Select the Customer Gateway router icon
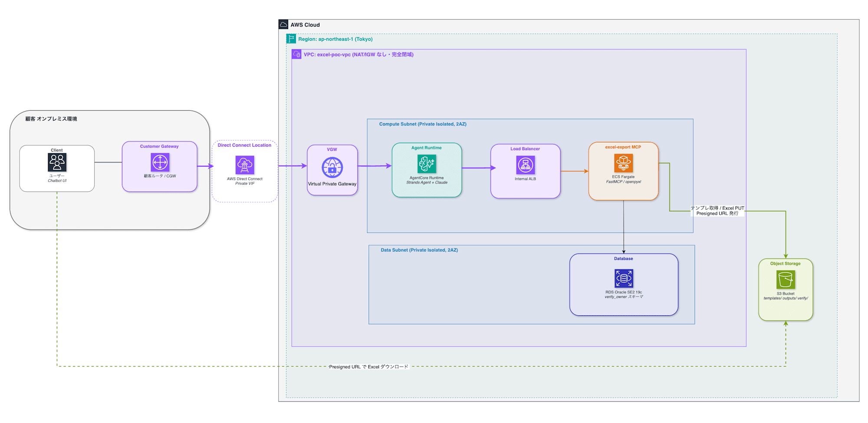Image resolution: width=868 pixels, height=423 pixels. pyautogui.click(x=160, y=163)
